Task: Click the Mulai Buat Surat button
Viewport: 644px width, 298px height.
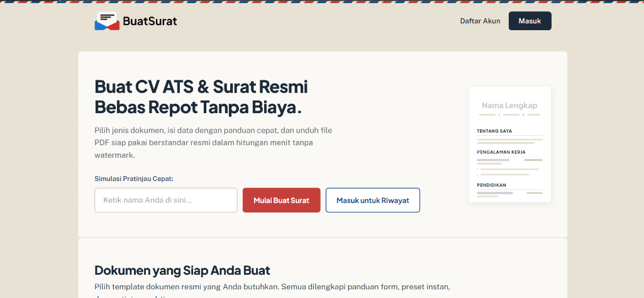Action: [x=281, y=201]
